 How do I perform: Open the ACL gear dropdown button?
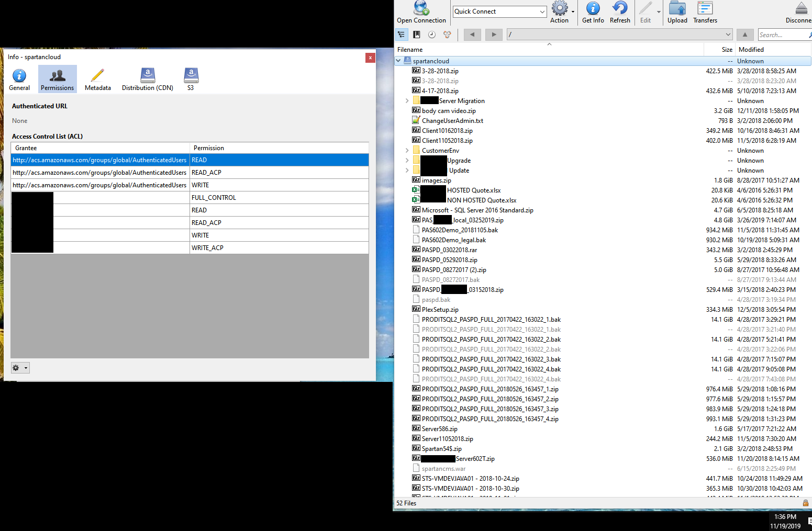(20, 368)
